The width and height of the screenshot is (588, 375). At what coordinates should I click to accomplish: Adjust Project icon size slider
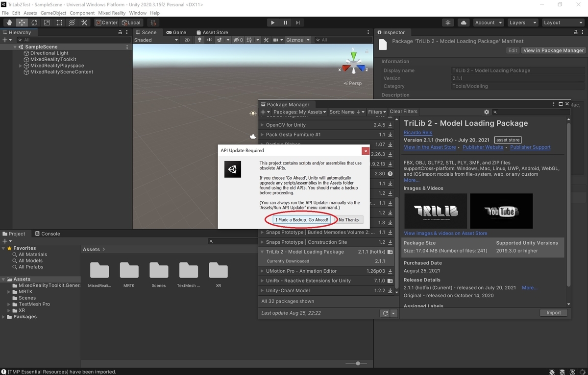[x=358, y=363]
